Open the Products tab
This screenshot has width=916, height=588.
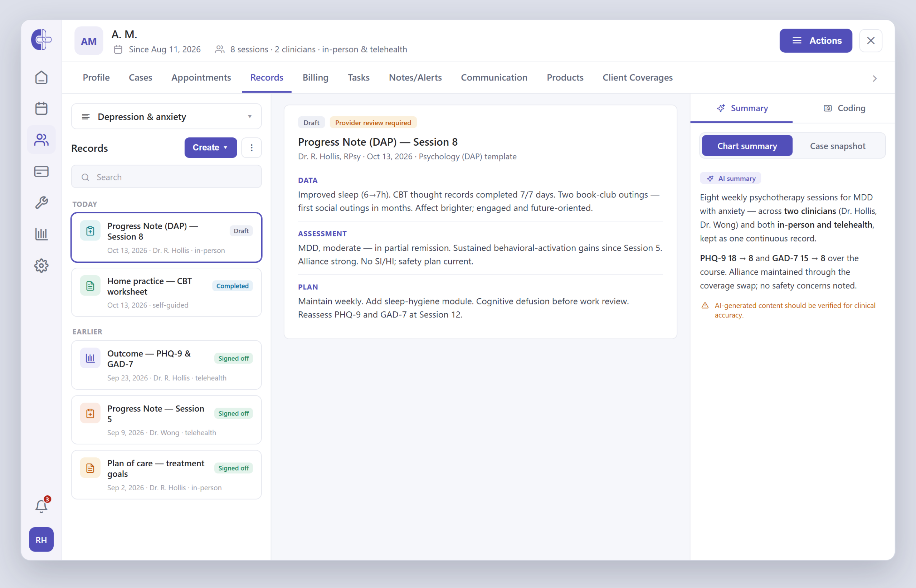(x=565, y=78)
